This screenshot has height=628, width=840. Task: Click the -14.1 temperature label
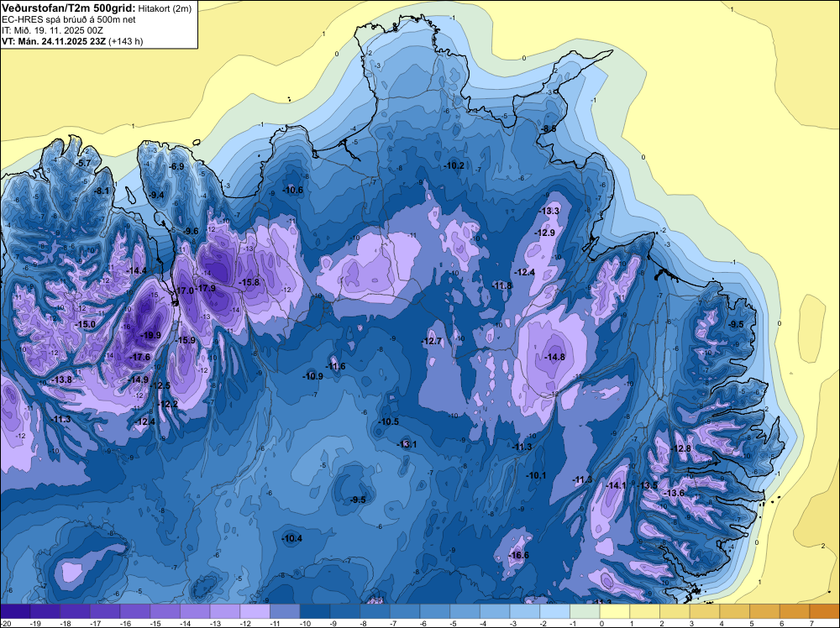click(x=616, y=485)
